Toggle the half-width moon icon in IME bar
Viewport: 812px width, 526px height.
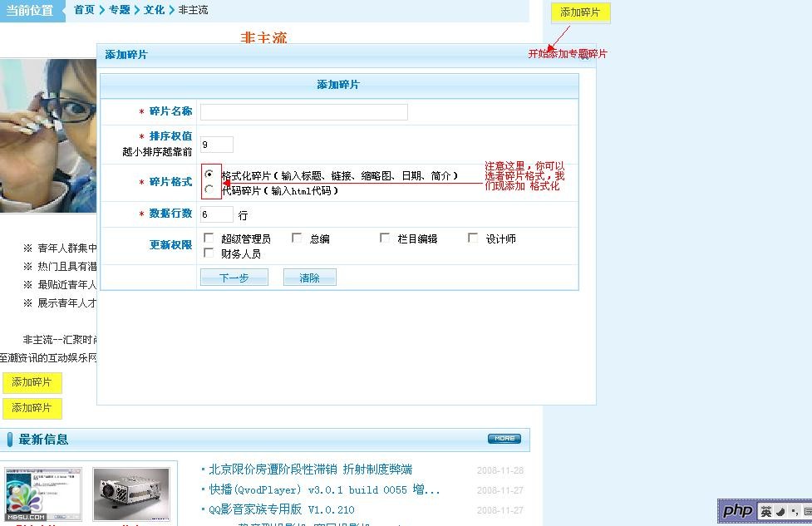pos(781,512)
